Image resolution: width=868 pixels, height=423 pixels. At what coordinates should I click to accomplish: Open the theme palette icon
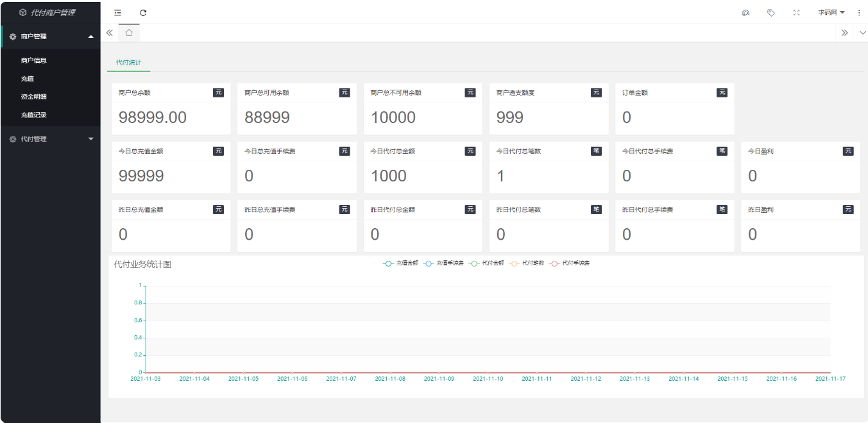point(745,13)
